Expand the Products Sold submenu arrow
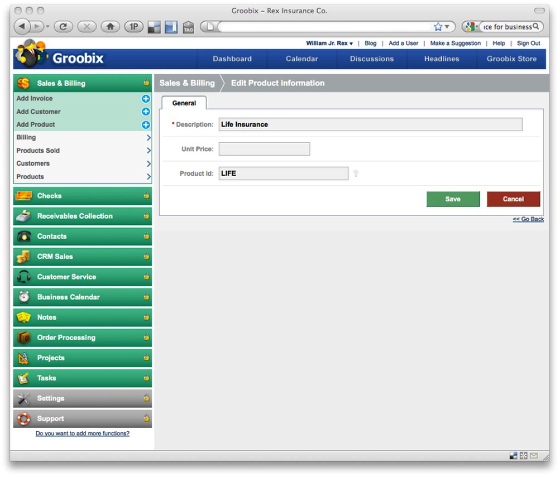This screenshot has width=560, height=477. coord(149,151)
